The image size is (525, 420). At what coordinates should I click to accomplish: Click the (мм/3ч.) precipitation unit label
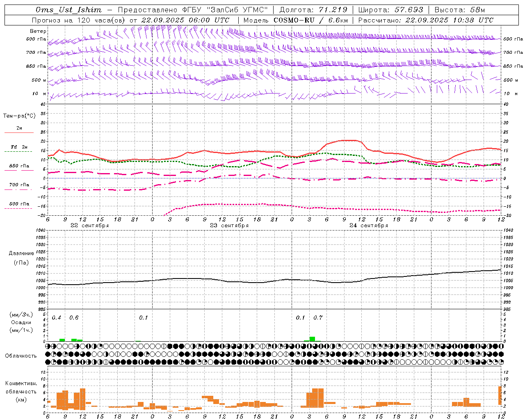pos(21,315)
